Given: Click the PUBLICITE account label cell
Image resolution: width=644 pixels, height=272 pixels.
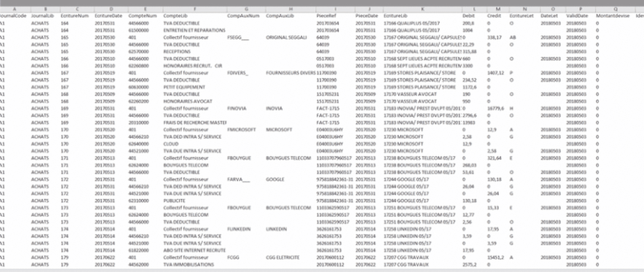Looking at the screenshot, I should 174,201.
